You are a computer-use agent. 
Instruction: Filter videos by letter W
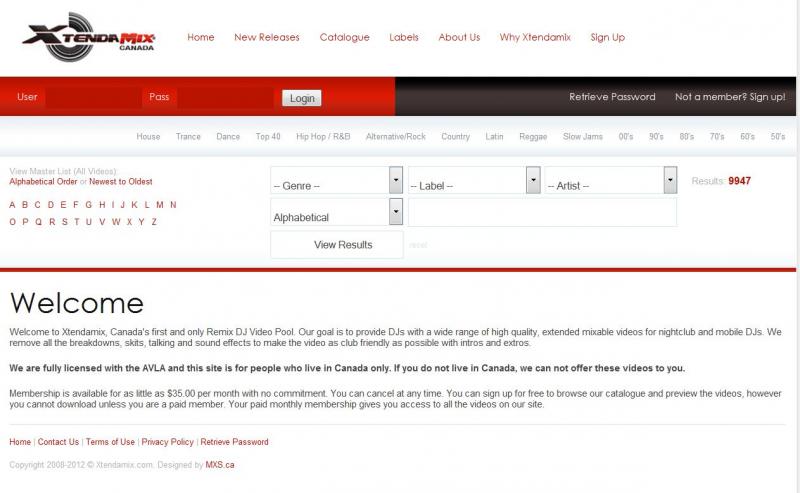(116, 222)
